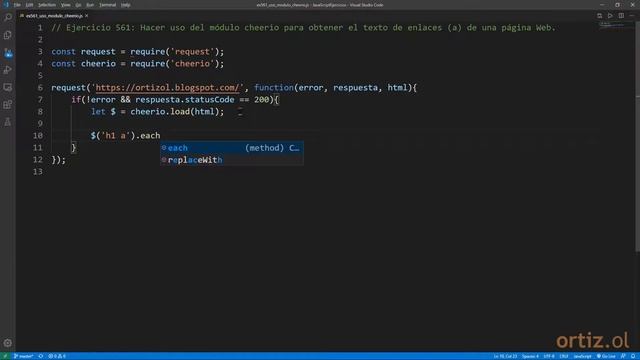Open the View menu

[x=66, y=5]
